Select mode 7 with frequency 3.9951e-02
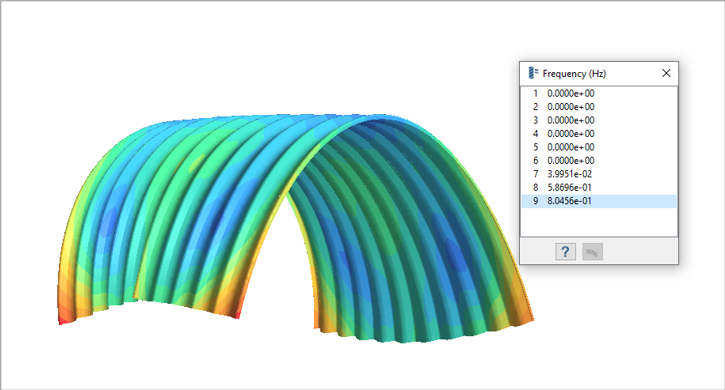 599,174
